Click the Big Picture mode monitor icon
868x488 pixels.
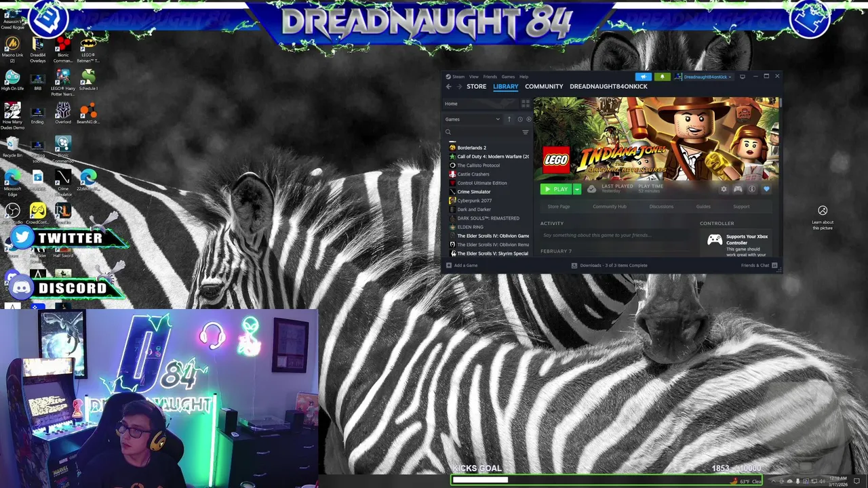pos(743,77)
